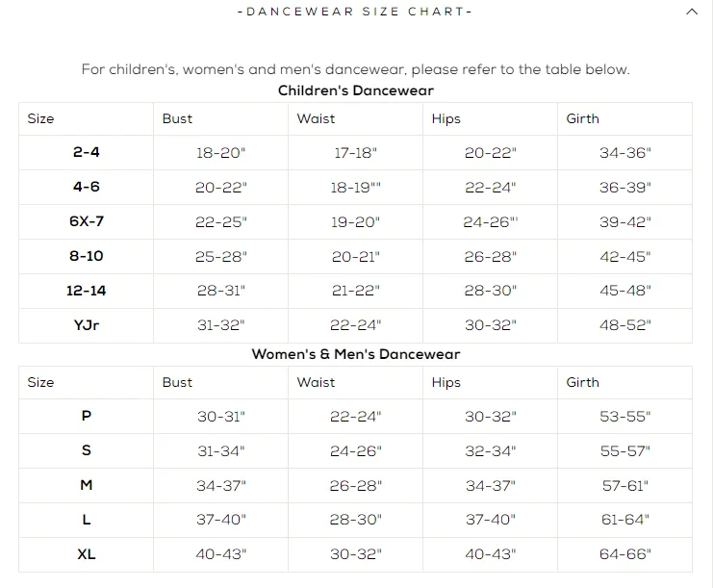Click the Children's Dancewear table title
Viewport: 713px width, 588px height.
coord(356,90)
